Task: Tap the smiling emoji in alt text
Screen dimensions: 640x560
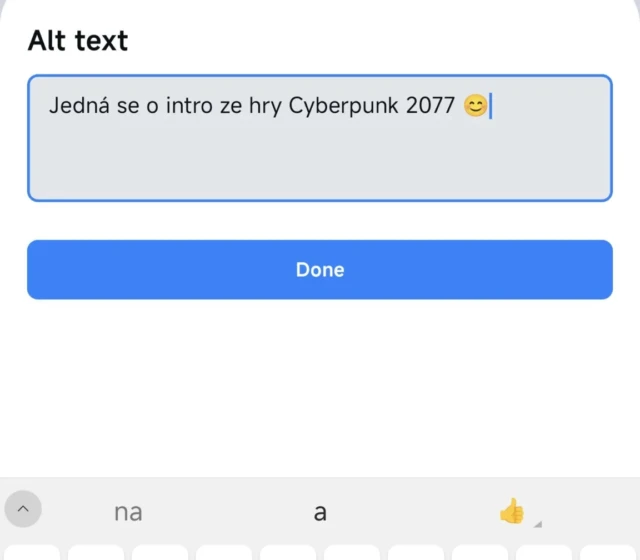Action: 476,105
